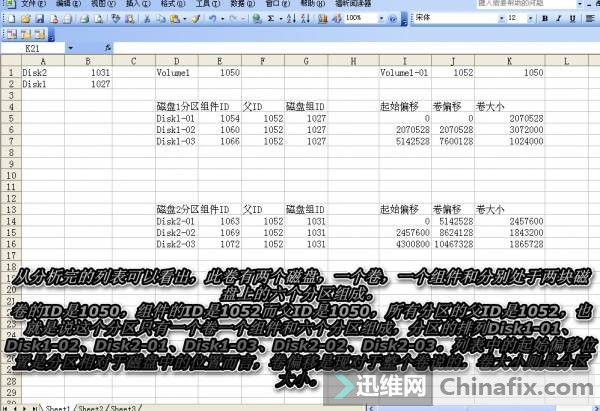Open the 数据 menu
This screenshot has width=600, height=411.
click(x=243, y=4)
